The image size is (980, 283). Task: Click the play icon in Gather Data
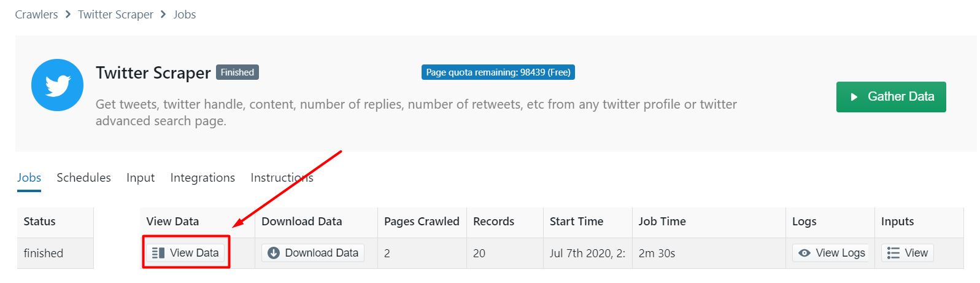tap(854, 97)
